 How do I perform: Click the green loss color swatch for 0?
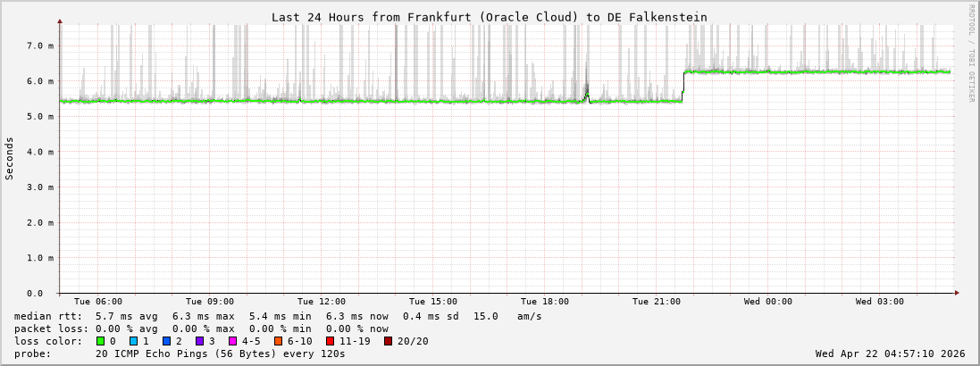(100, 341)
